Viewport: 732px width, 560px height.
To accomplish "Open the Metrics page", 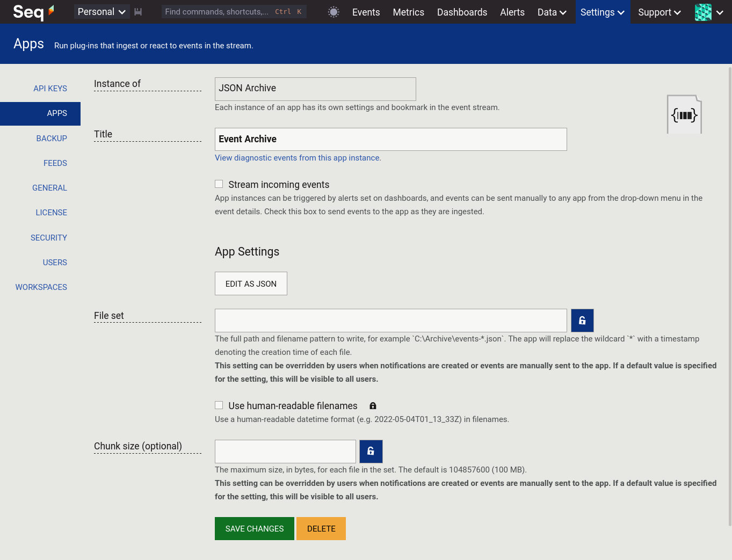I will pyautogui.click(x=408, y=12).
